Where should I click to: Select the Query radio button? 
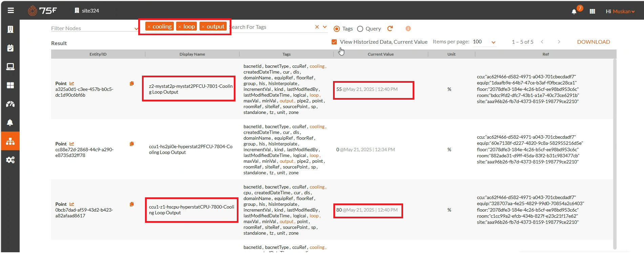[x=360, y=29]
